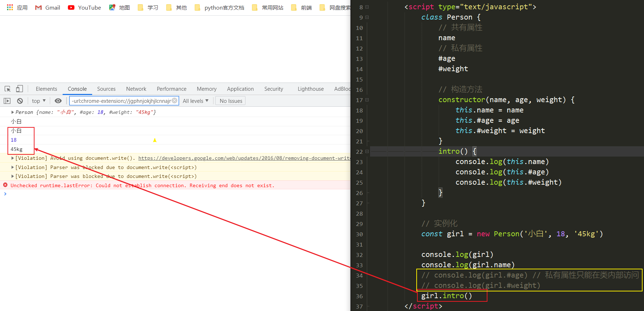Toggle the device toolbar in DevTools
Viewport: 644px width, 311px height.
[x=20, y=89]
